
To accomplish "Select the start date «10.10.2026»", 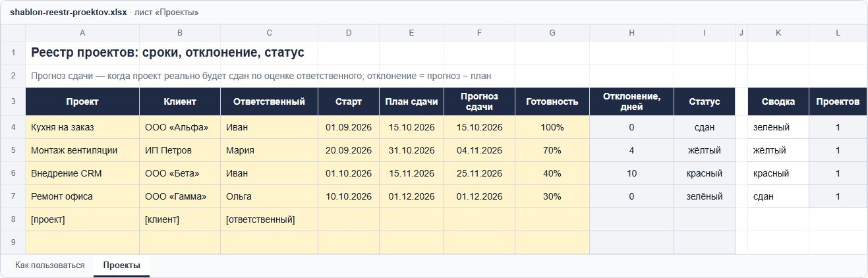I will point(349,196).
